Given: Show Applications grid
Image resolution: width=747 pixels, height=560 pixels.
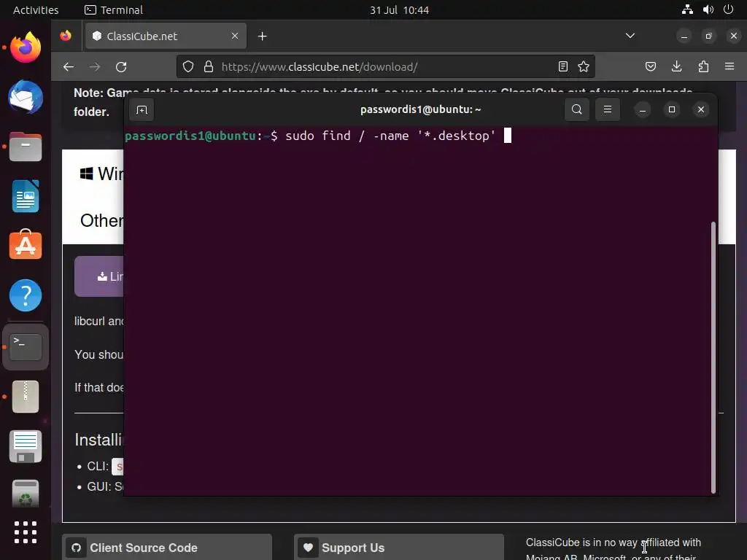Looking at the screenshot, I should (x=26, y=532).
